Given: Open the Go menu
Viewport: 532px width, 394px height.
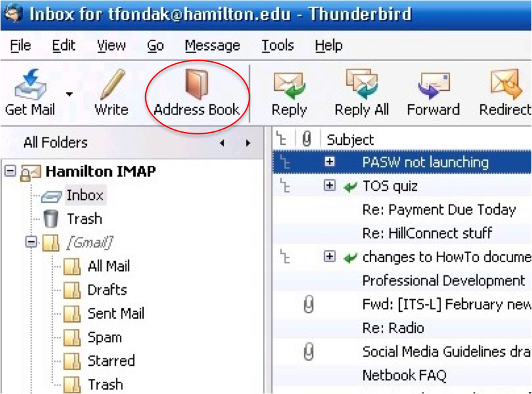Looking at the screenshot, I should point(155,45).
